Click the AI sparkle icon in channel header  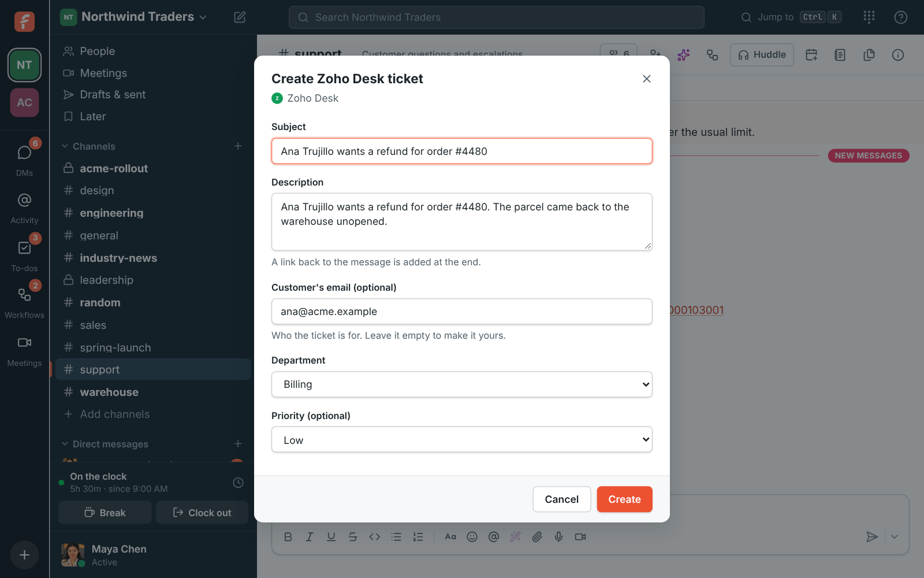pos(684,55)
